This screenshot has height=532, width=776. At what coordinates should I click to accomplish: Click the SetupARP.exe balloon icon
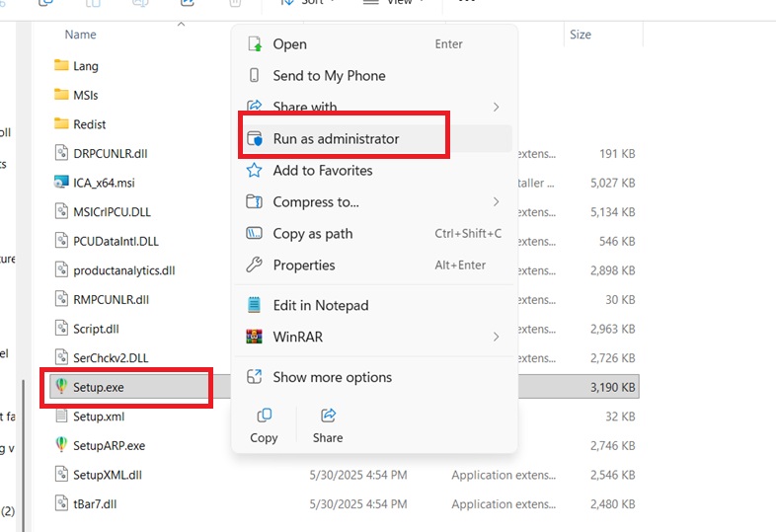61,444
